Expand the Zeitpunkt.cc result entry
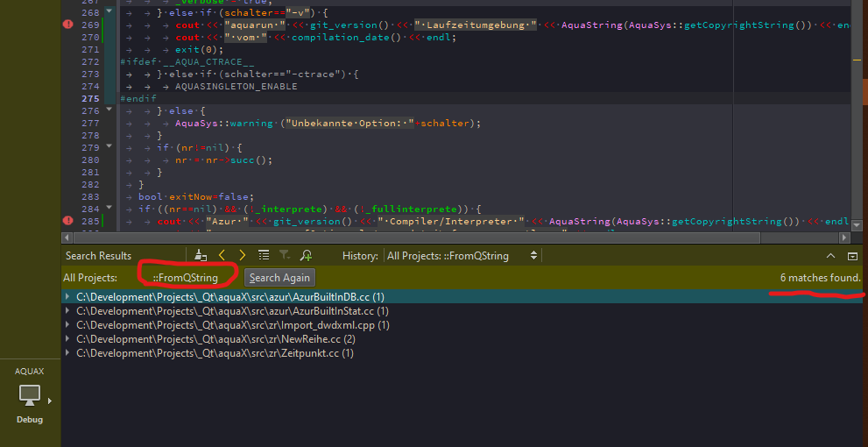 point(69,353)
